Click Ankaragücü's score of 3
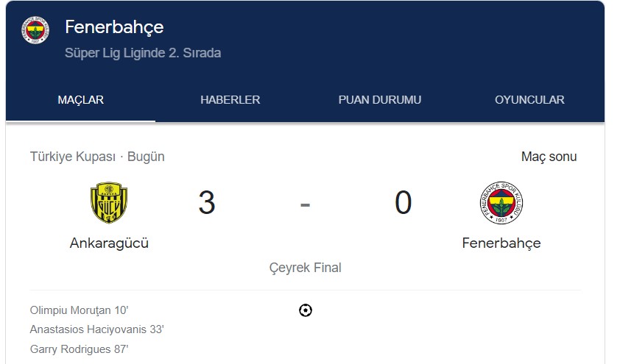Viewport: 620px width, 364px height. click(x=207, y=203)
